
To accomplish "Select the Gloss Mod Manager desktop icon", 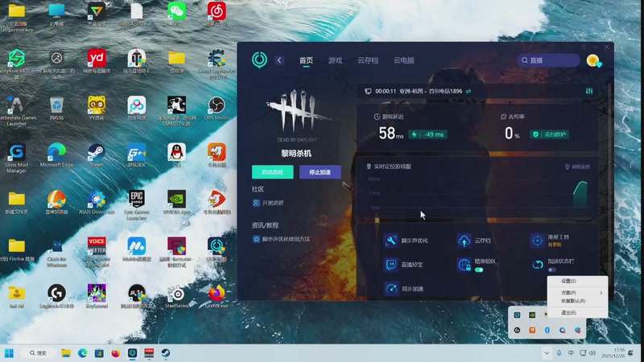I will tap(16, 158).
